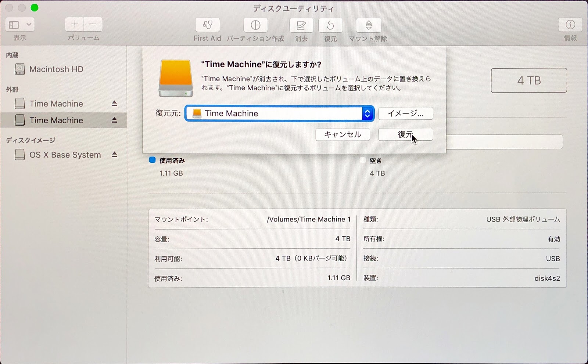Viewport: 588px width, 364px height.
Task: Click the free space (空き) legend swatch
Action: (363, 160)
